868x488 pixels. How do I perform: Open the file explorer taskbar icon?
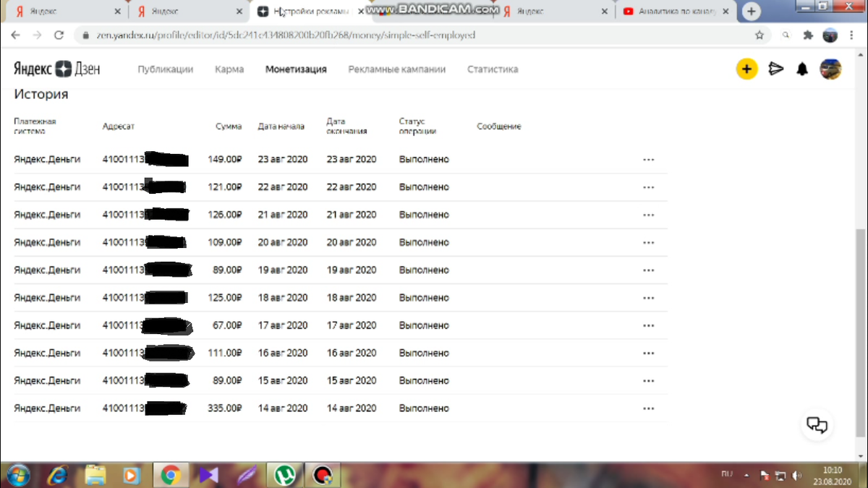pyautogui.click(x=95, y=475)
